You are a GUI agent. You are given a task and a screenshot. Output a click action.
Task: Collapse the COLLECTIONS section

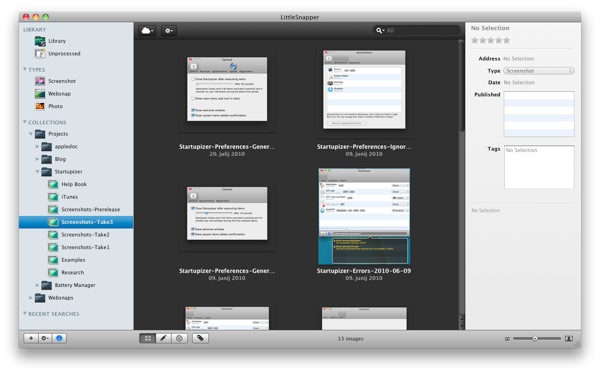coord(25,122)
